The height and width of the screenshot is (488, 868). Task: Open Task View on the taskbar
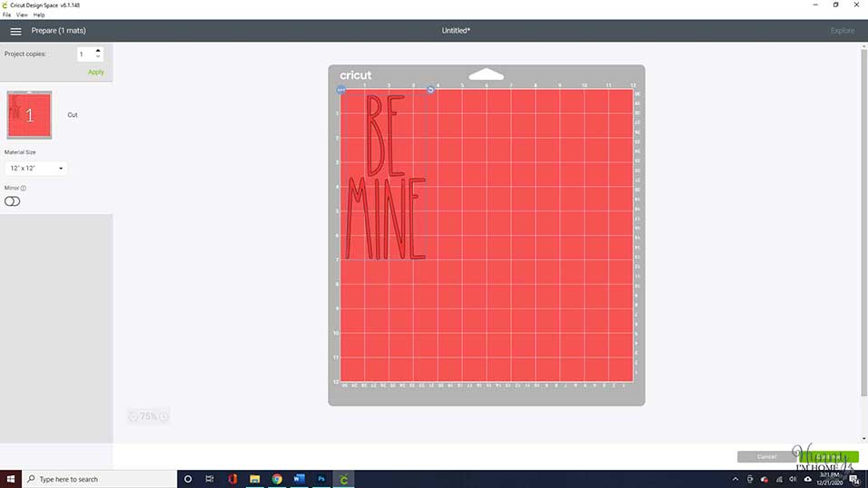[x=210, y=479]
